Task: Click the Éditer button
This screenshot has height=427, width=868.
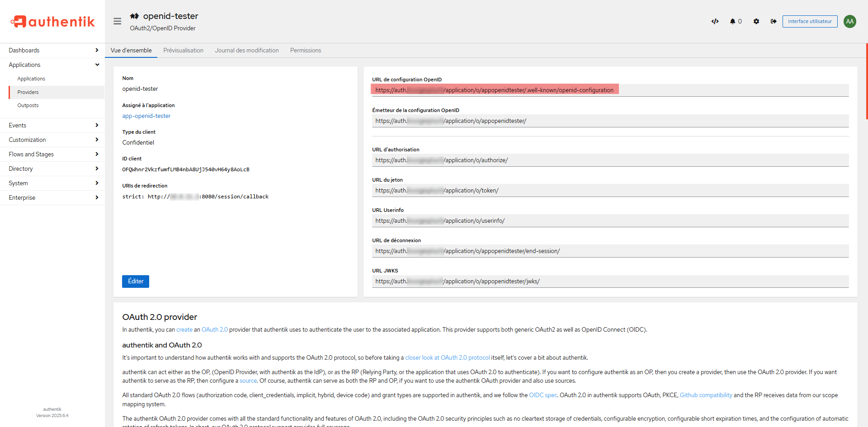Action: 135,281
